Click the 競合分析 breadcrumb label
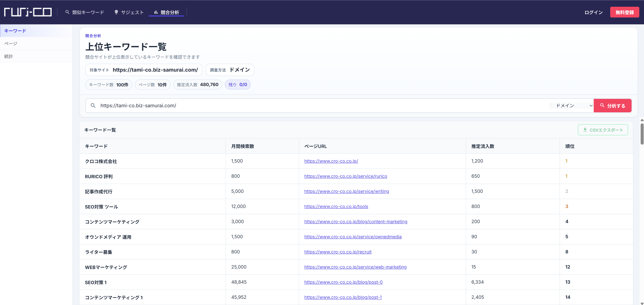The height and width of the screenshot is (305, 644). point(93,36)
